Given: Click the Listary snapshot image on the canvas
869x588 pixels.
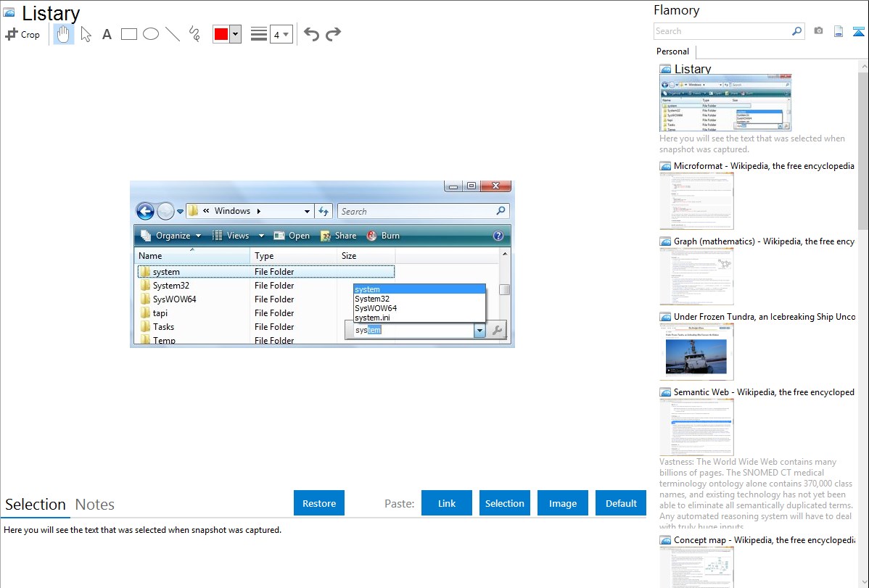Looking at the screenshot, I should click(x=323, y=264).
